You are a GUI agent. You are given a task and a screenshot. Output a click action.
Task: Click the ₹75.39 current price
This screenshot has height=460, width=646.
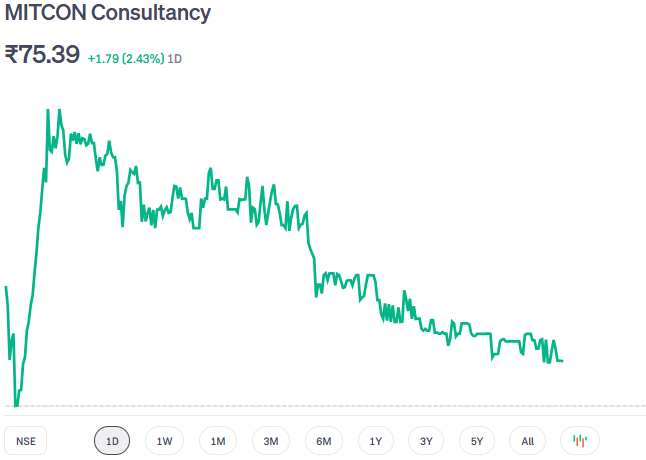42,55
